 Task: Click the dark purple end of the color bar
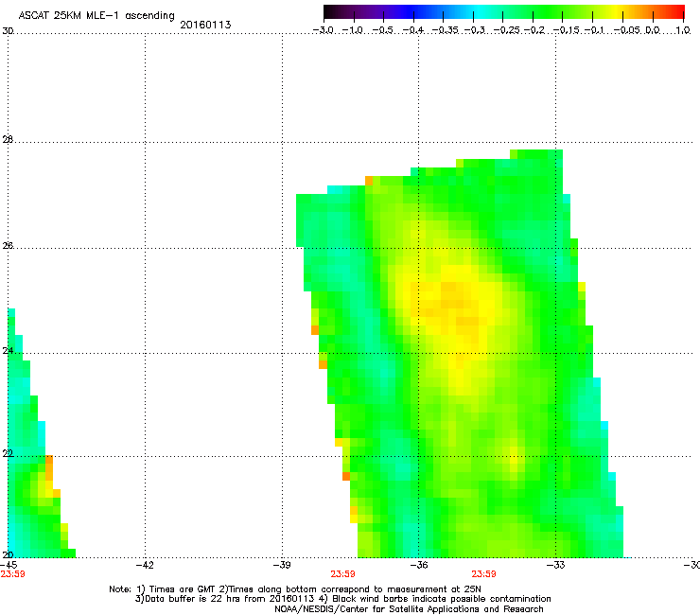tap(340, 11)
